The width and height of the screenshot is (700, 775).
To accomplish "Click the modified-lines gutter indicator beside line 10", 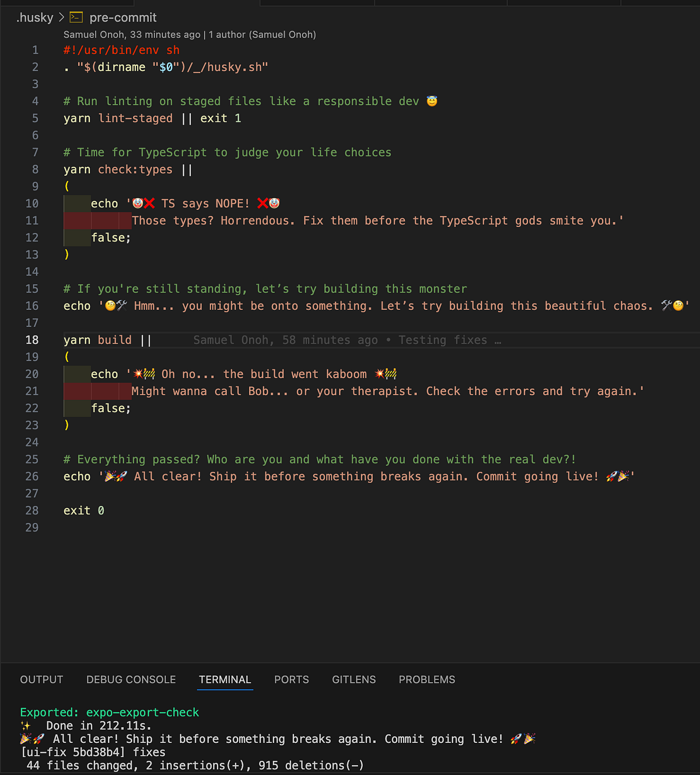I will (77, 203).
